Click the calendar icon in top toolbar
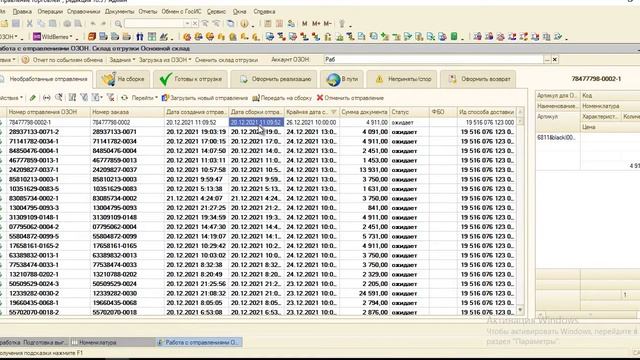 pos(279,24)
